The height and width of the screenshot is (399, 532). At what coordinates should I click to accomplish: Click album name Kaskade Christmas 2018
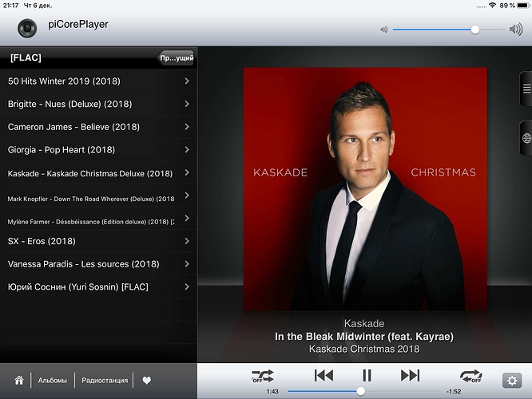364,350
